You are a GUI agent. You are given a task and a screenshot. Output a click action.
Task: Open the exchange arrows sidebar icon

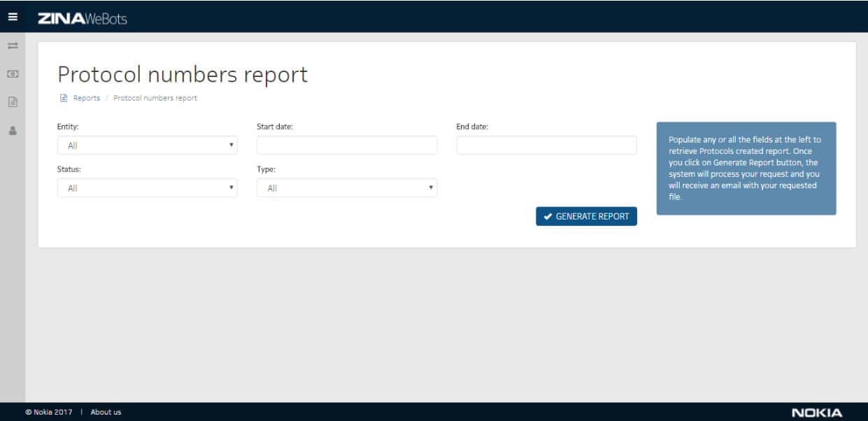[13, 46]
